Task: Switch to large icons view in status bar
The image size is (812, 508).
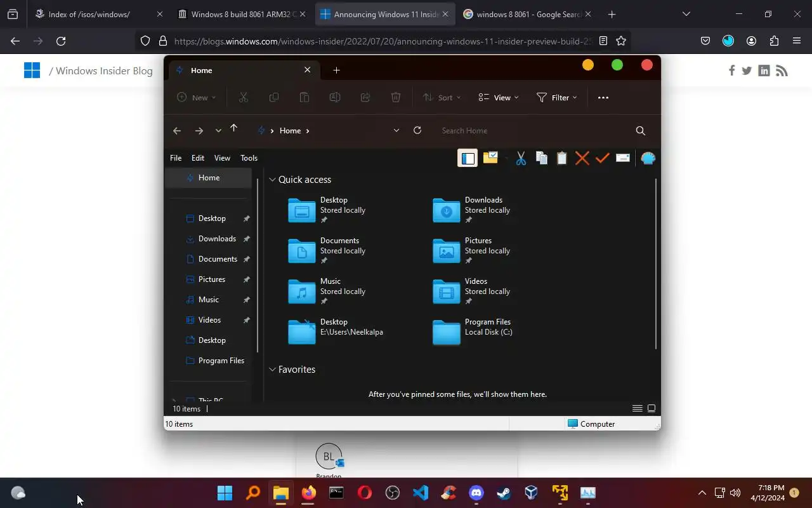Action: (652, 408)
